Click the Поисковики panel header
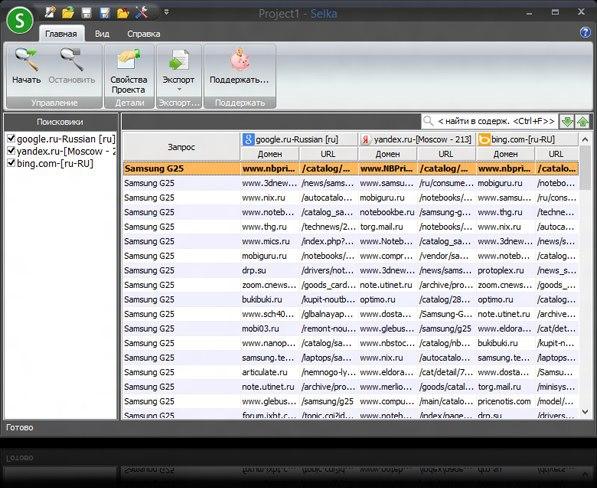Screen dimensions: 597x488 tap(60, 122)
